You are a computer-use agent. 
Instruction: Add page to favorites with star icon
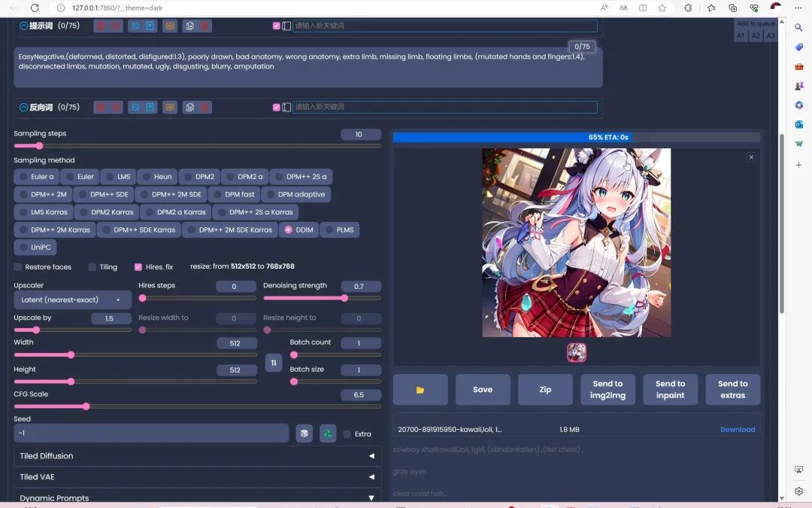tap(662, 8)
